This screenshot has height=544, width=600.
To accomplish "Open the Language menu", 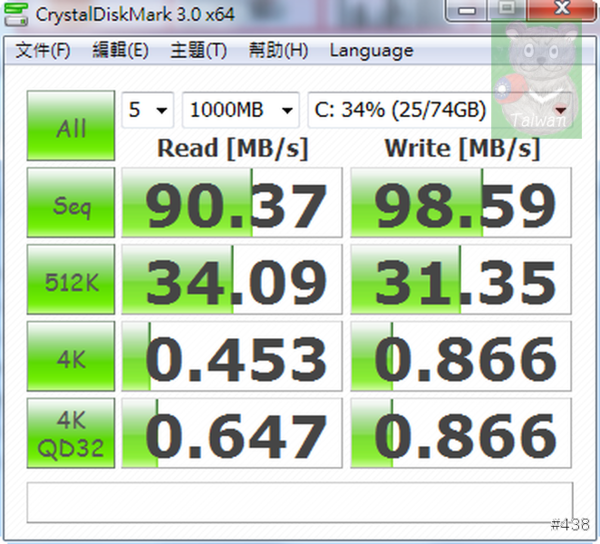I will [372, 51].
